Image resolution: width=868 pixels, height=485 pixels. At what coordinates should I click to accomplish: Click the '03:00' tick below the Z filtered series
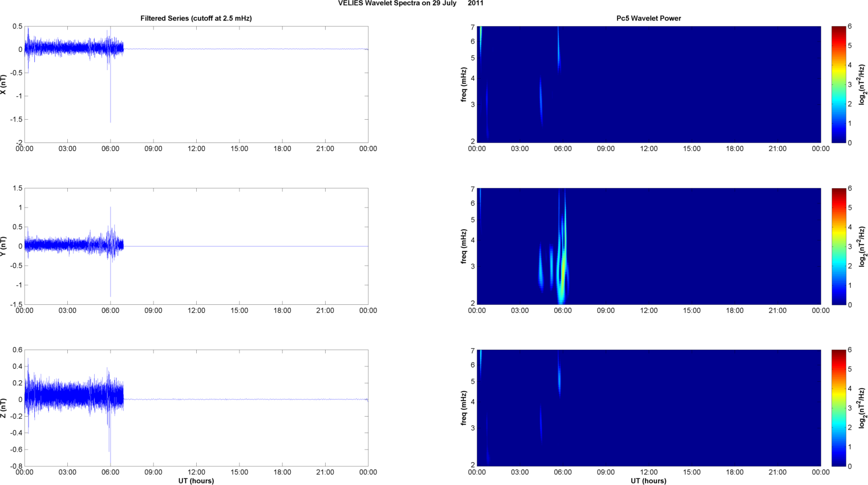(67, 472)
